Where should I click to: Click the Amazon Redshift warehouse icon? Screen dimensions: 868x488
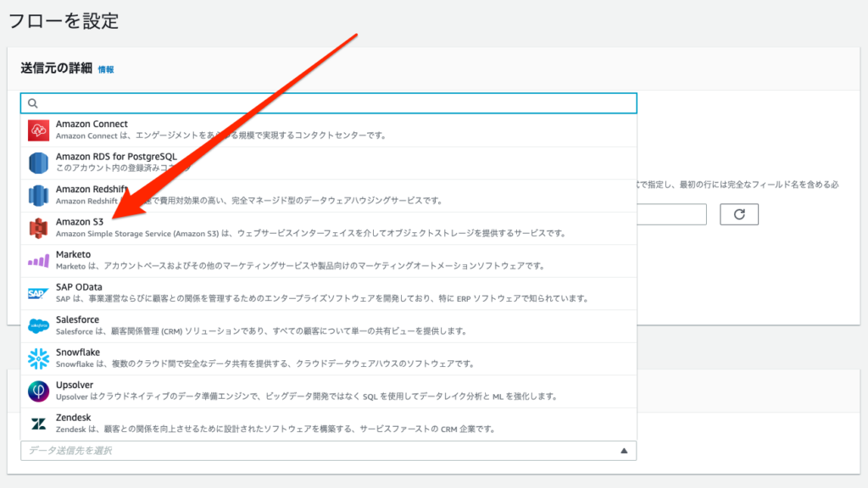pos(36,192)
